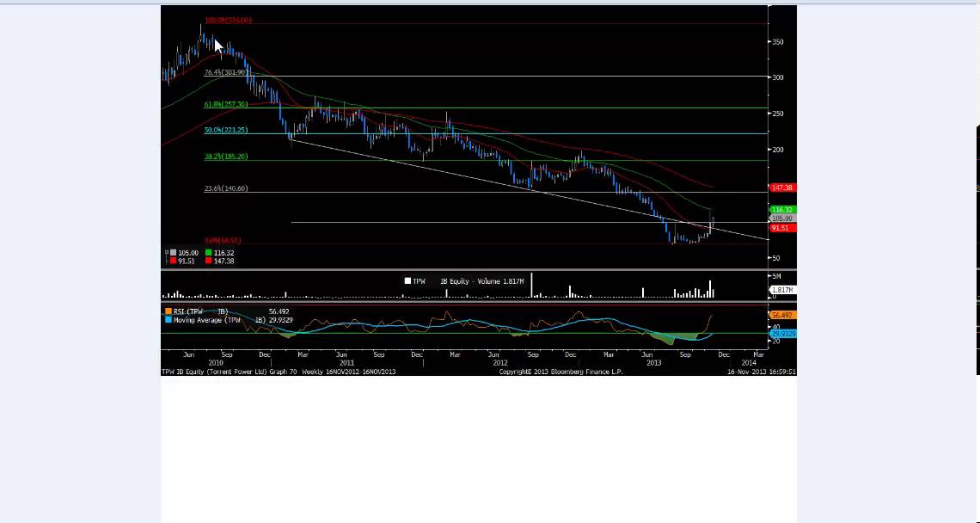Screen dimensions: 980x523
Task: Select the green 116.32 tag on price axis
Action: point(782,210)
